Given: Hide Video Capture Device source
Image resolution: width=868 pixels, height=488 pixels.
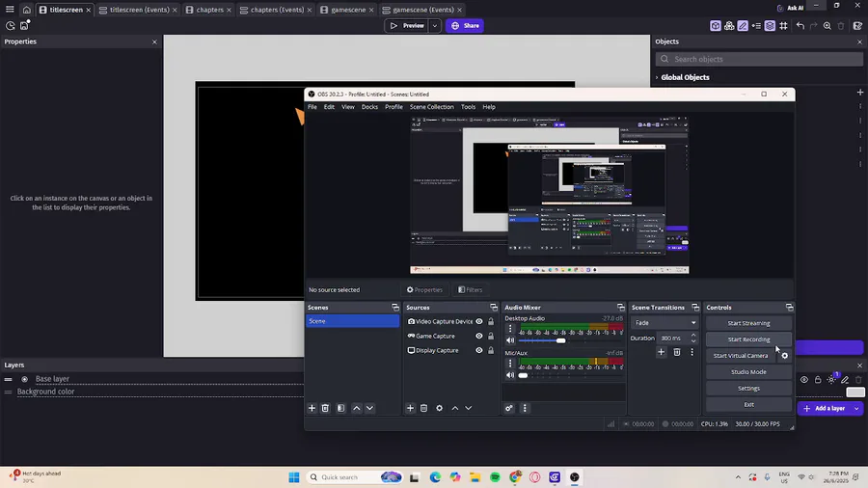Looking at the screenshot, I should (x=479, y=321).
